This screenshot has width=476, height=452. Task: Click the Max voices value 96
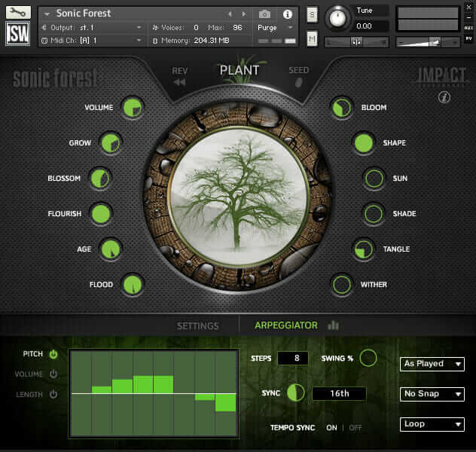[237, 28]
